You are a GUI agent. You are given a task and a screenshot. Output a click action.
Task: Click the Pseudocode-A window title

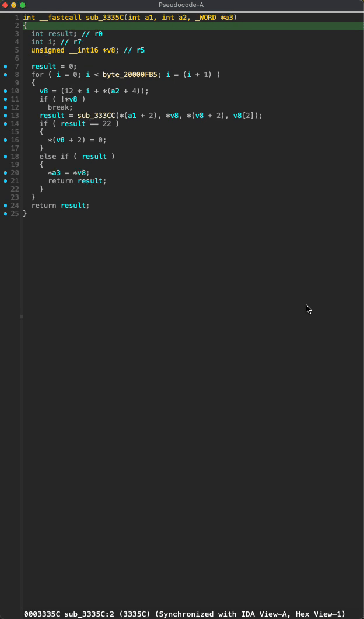point(181,5)
